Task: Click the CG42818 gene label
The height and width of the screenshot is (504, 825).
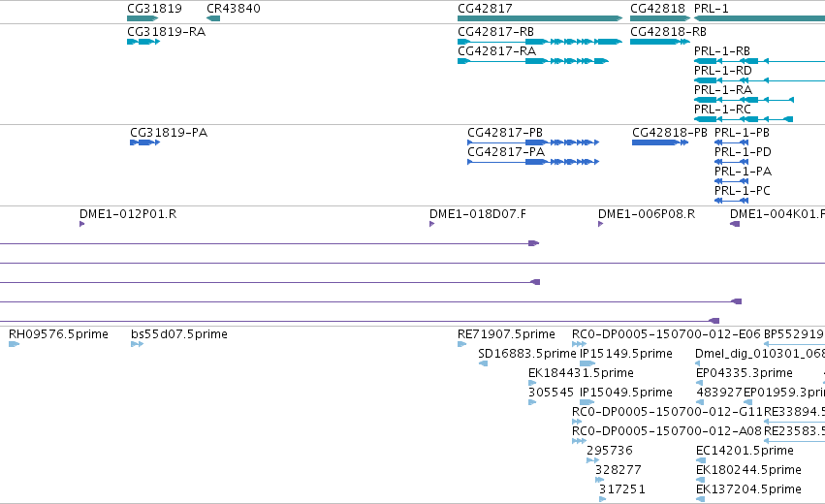Action: pyautogui.click(x=657, y=9)
